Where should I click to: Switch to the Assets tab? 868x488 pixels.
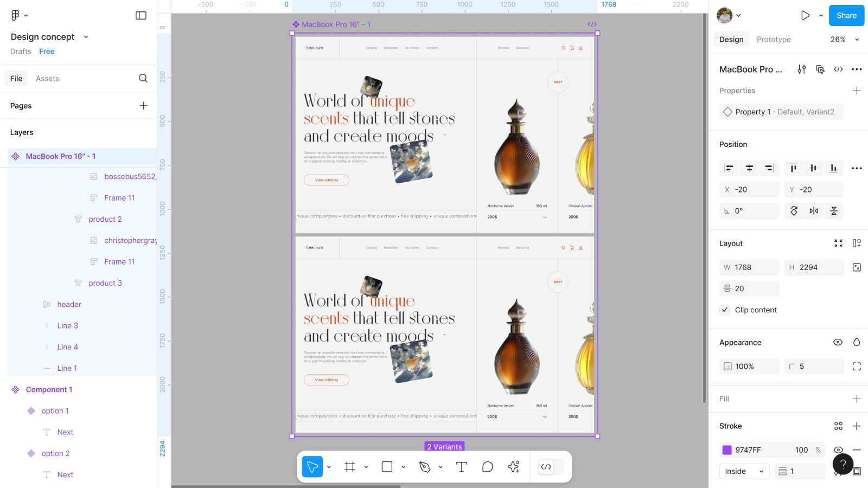coord(47,79)
